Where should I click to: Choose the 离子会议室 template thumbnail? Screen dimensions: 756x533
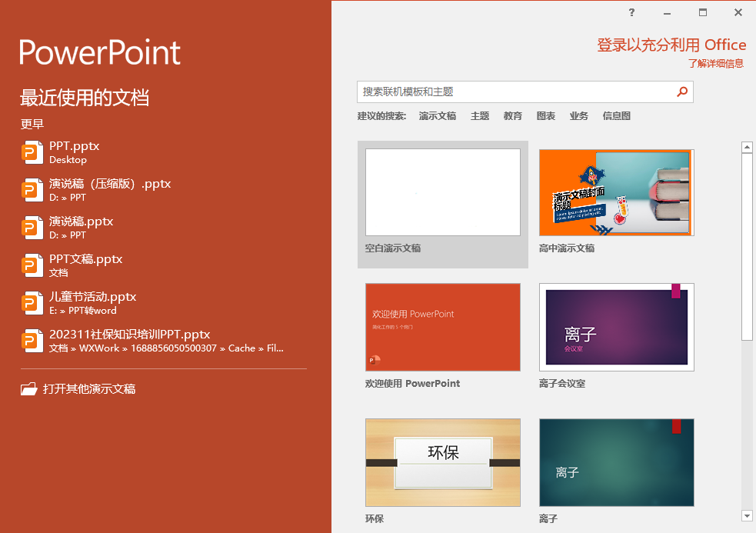pyautogui.click(x=617, y=327)
